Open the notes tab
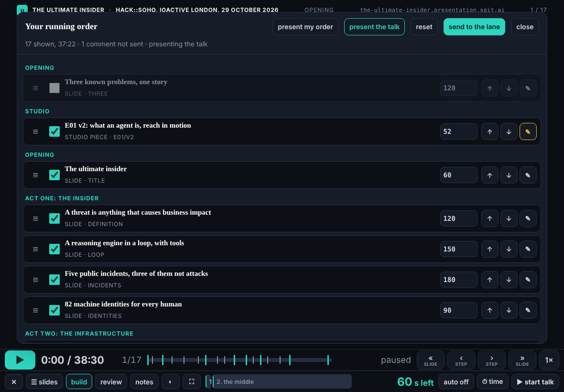 coord(144,381)
